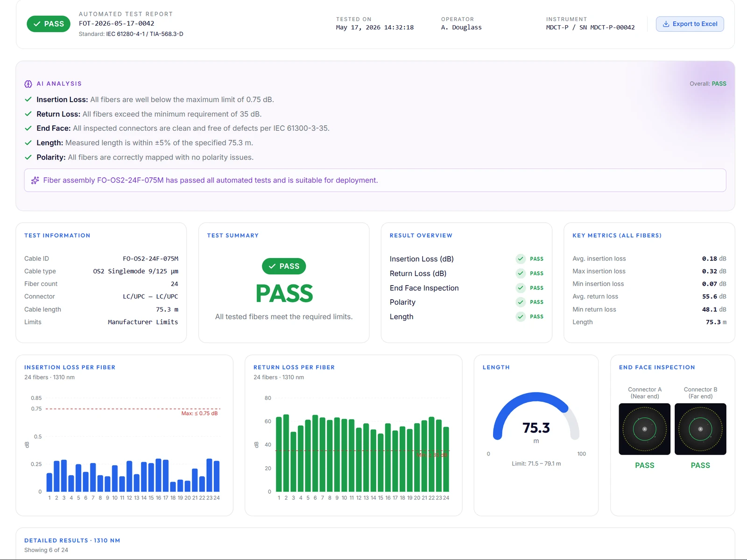Click Showing 6 of 24 text
This screenshot has height=560, width=747.
[x=46, y=550]
